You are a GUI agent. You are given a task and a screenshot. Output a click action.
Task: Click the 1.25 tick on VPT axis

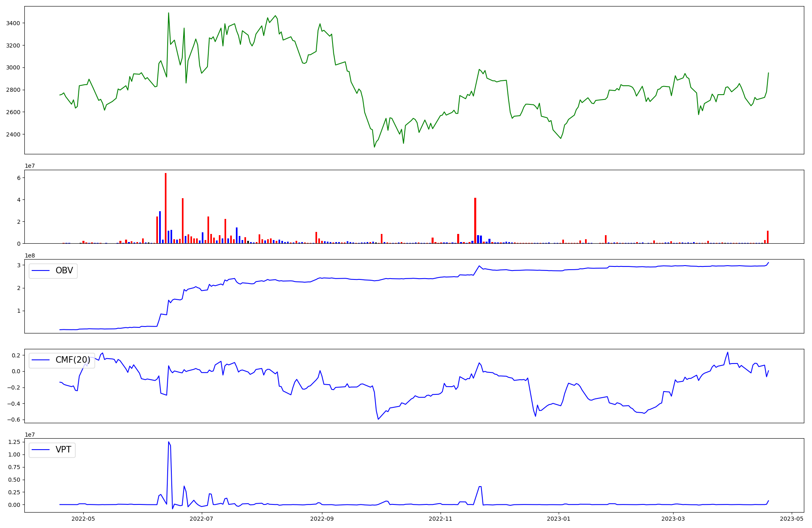click(x=13, y=442)
